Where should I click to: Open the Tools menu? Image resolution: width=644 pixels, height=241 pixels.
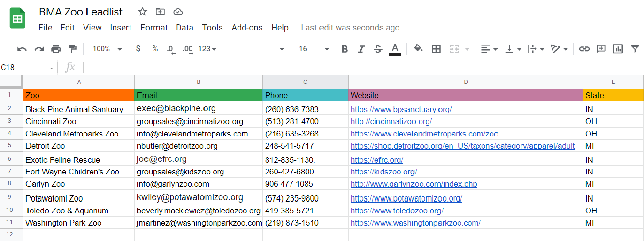(212, 28)
